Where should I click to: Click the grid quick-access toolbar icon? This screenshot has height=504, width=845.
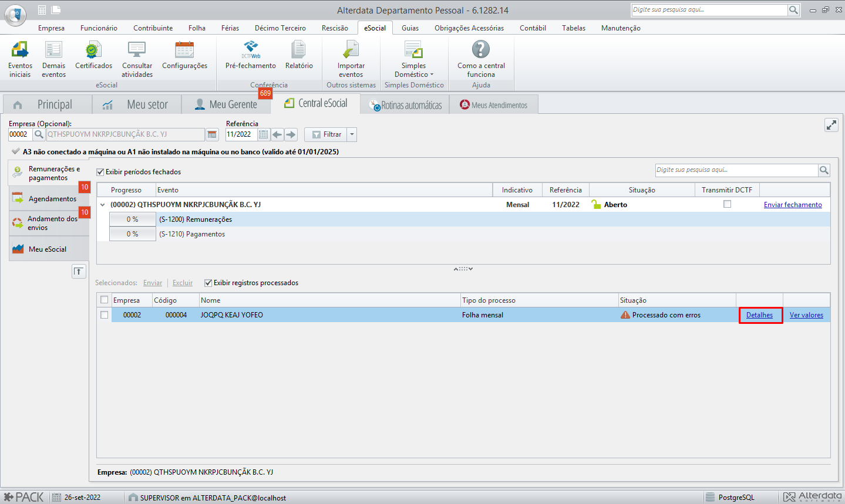coord(42,10)
